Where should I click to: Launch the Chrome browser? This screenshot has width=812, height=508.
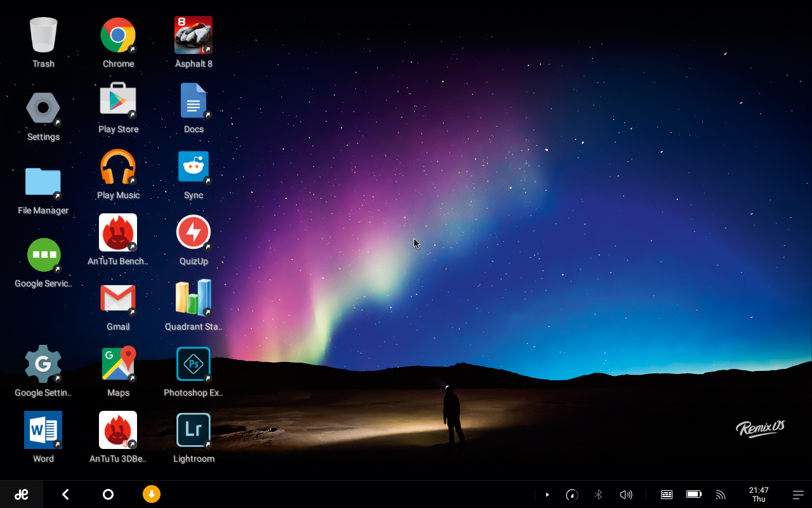[x=118, y=35]
